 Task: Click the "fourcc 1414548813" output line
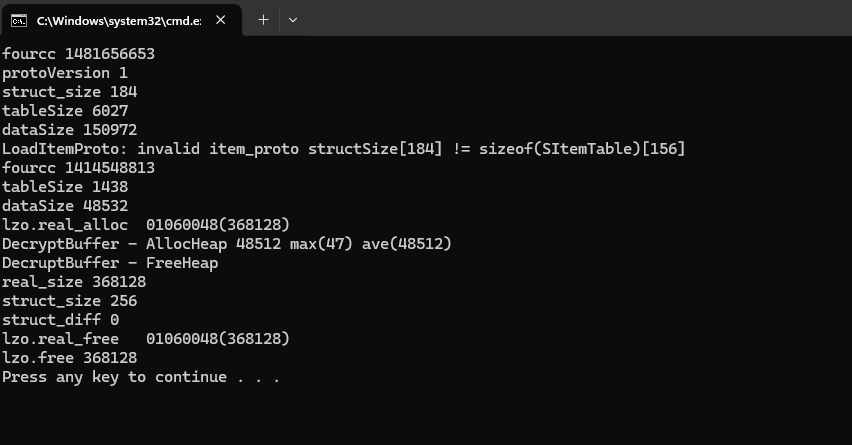click(x=78, y=168)
